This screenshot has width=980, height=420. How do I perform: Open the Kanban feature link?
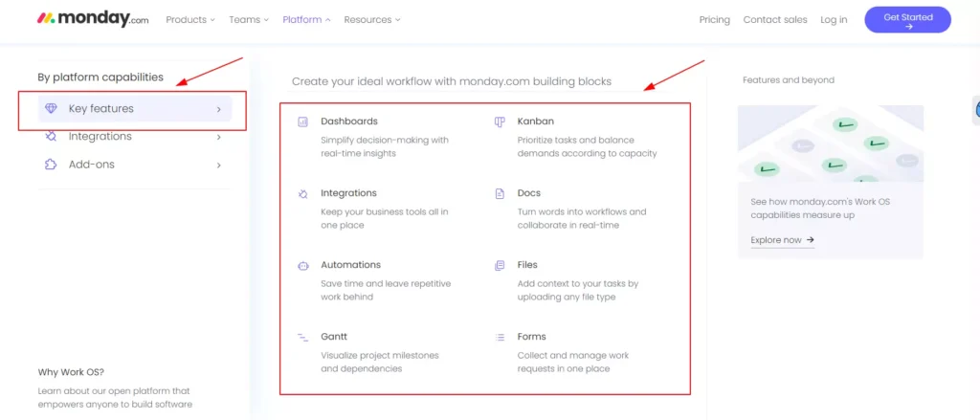tap(536, 122)
